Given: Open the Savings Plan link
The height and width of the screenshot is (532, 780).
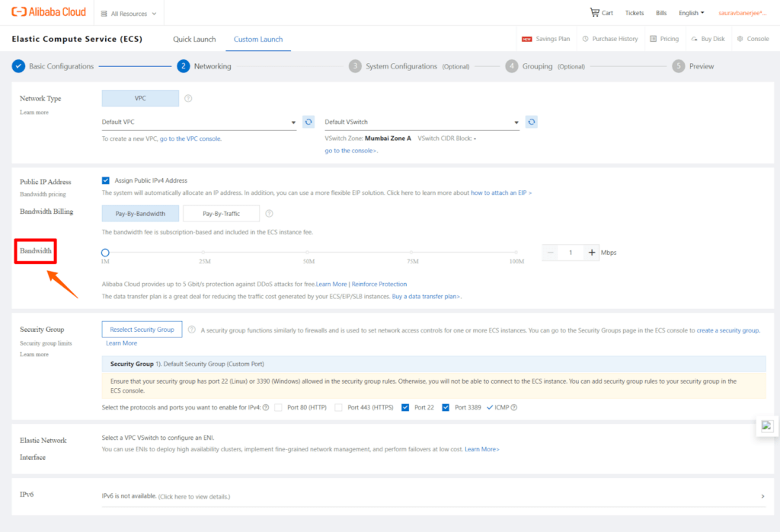Looking at the screenshot, I should click(554, 38).
